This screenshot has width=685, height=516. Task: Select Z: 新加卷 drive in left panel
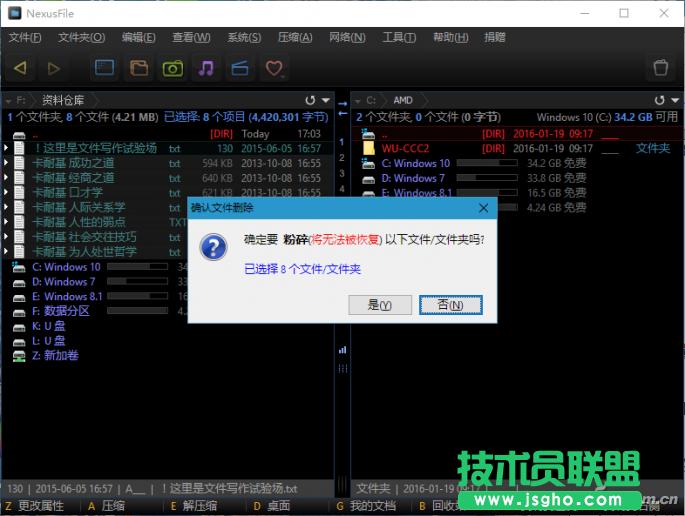point(60,355)
